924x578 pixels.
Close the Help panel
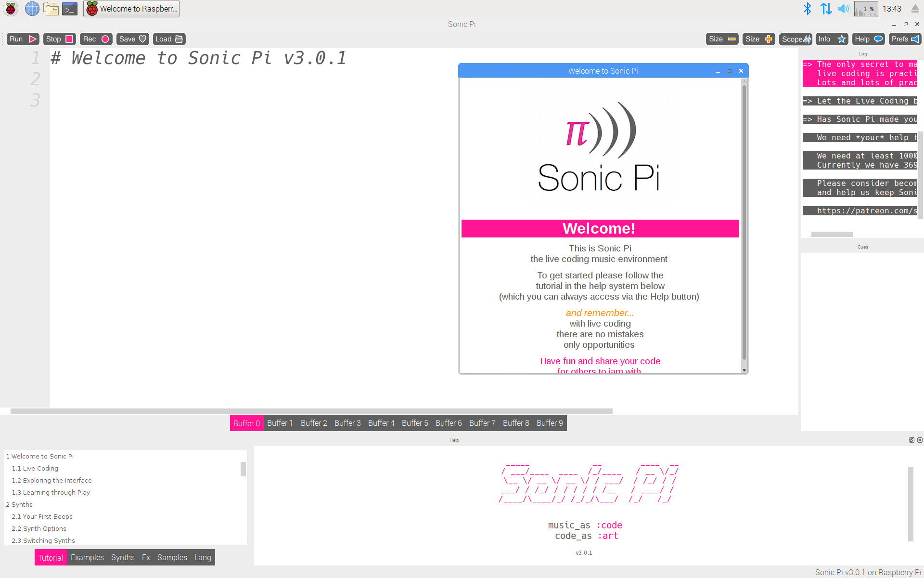point(920,440)
